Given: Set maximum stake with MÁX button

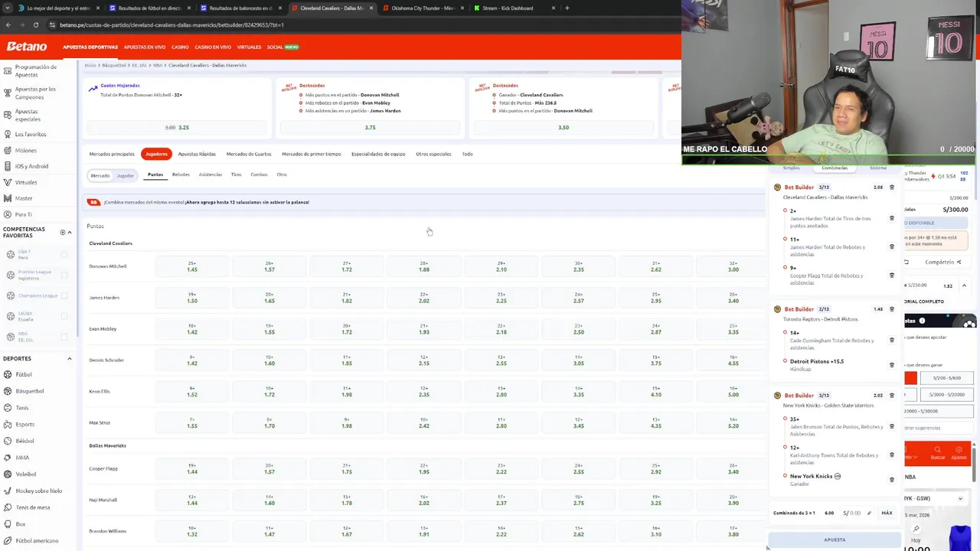Looking at the screenshot, I should [x=887, y=513].
